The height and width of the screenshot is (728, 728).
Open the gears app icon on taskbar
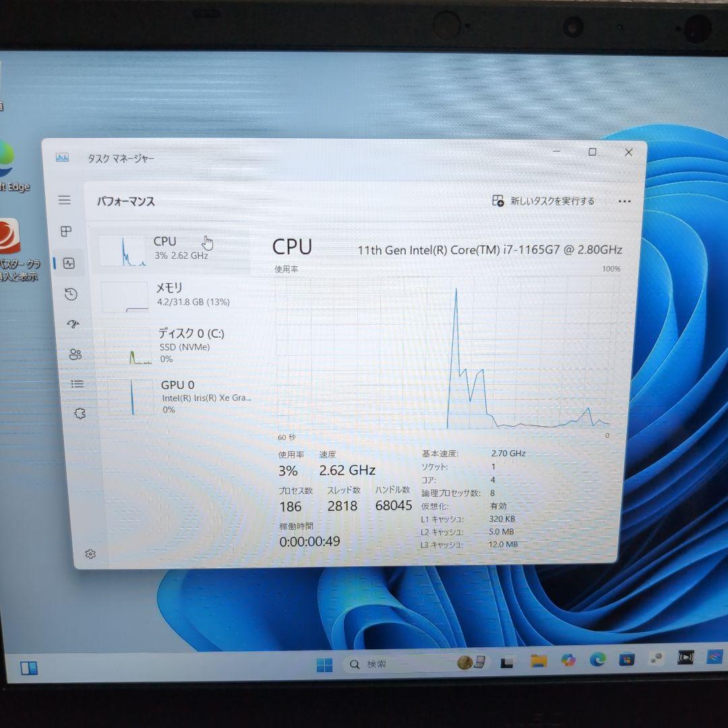(656, 658)
